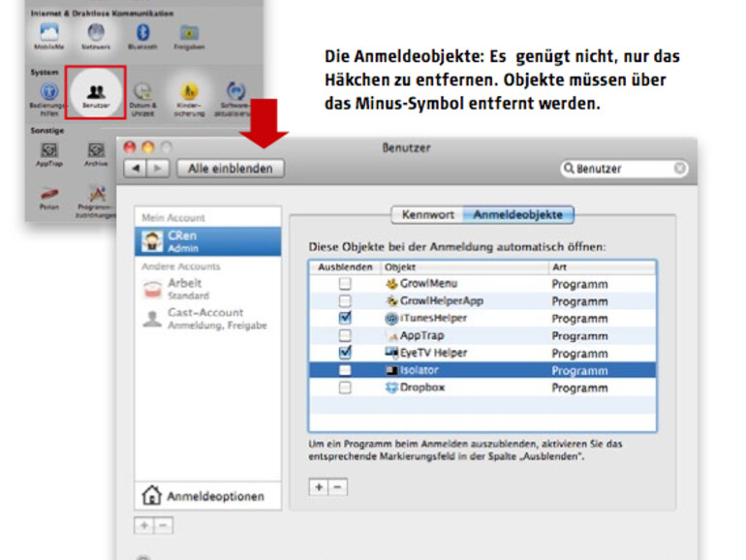Viewport: 746px width, 560px height.
Task: Add a login item with plus button
Action: (x=319, y=487)
